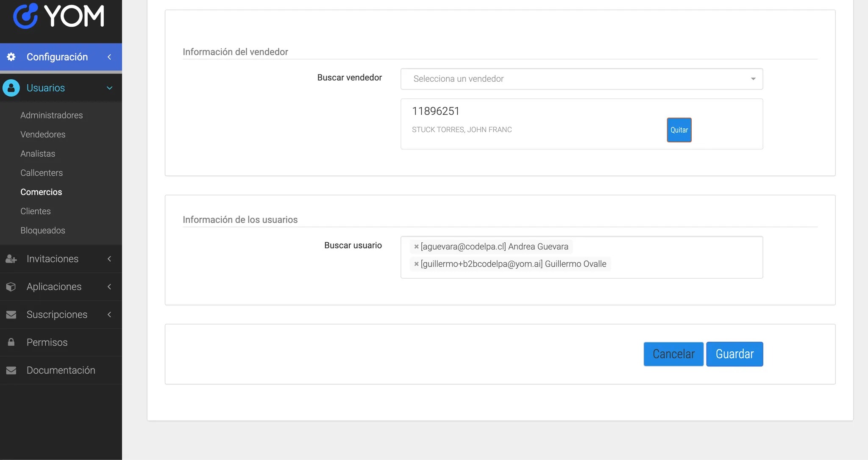Click the Configuración gear icon
This screenshot has height=460, width=868.
tap(11, 57)
